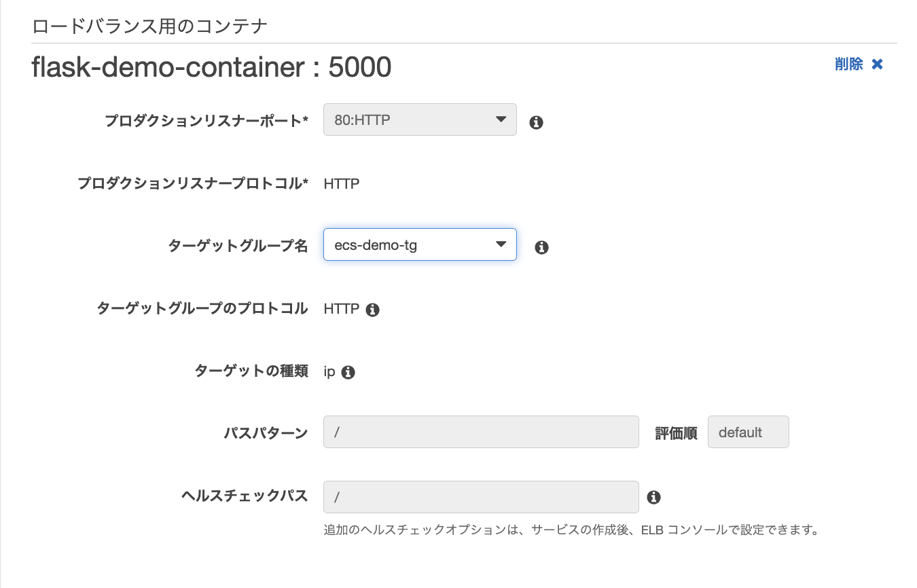
Task: Select the flask-demo-container : 5000 header text
Action: point(211,67)
